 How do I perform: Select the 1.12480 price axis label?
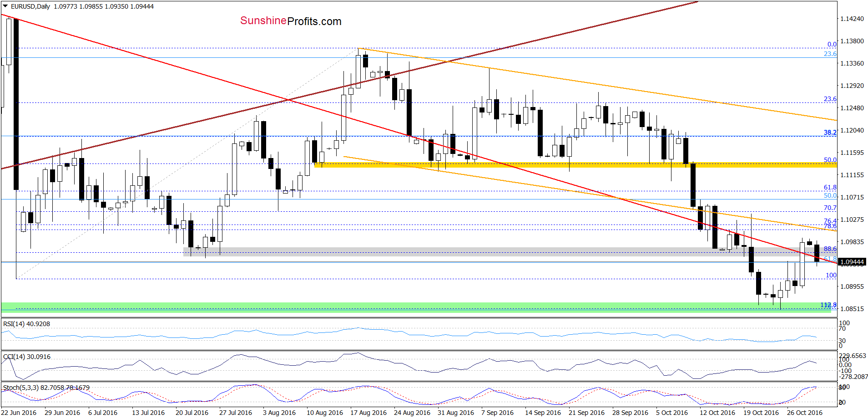(852, 108)
